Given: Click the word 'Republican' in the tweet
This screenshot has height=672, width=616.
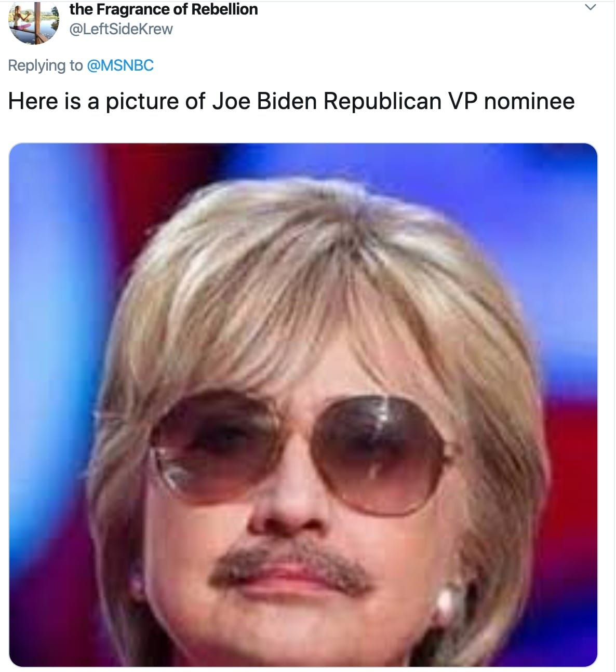Looking at the screenshot, I should pos(382,101).
